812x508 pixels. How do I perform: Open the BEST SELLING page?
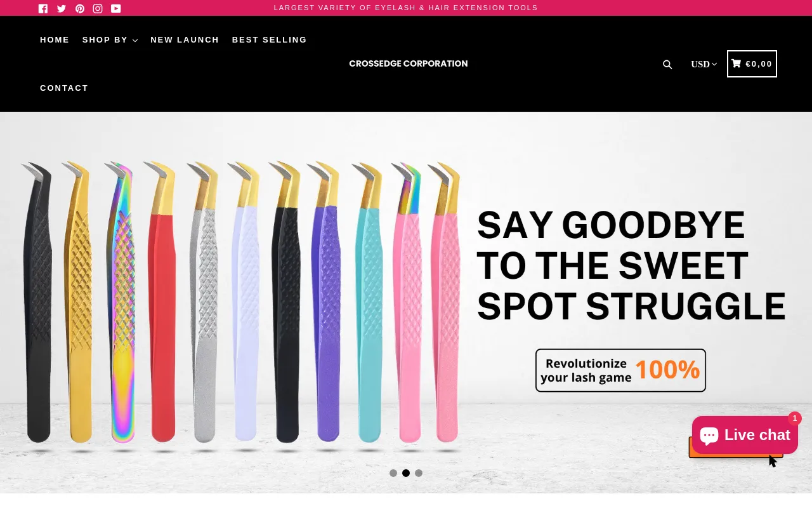point(270,40)
